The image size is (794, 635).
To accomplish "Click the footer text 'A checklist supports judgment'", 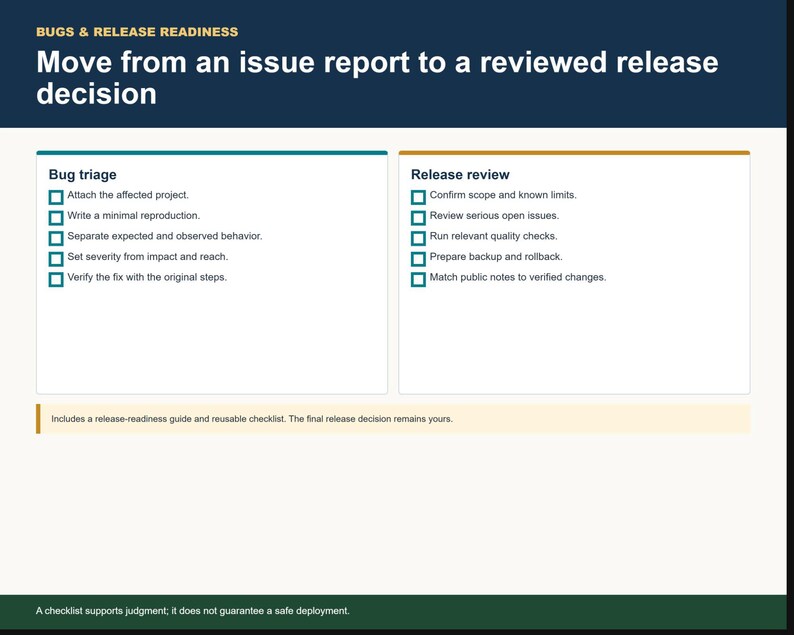I will (x=193, y=611).
